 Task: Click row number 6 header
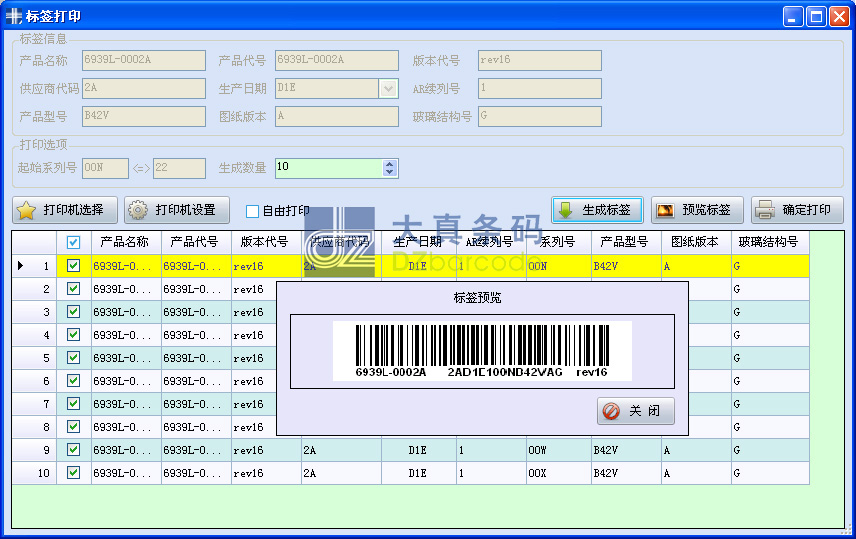coord(34,381)
